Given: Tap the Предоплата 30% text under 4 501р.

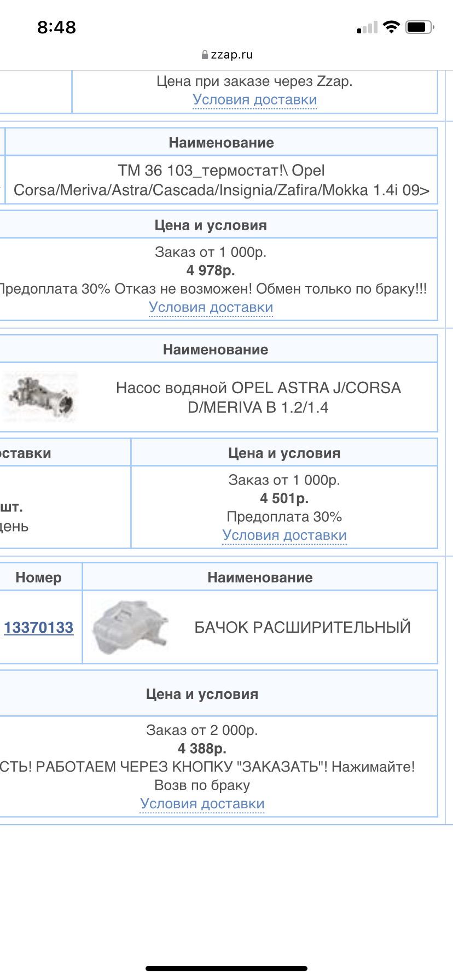Looking at the screenshot, I should coord(284,517).
